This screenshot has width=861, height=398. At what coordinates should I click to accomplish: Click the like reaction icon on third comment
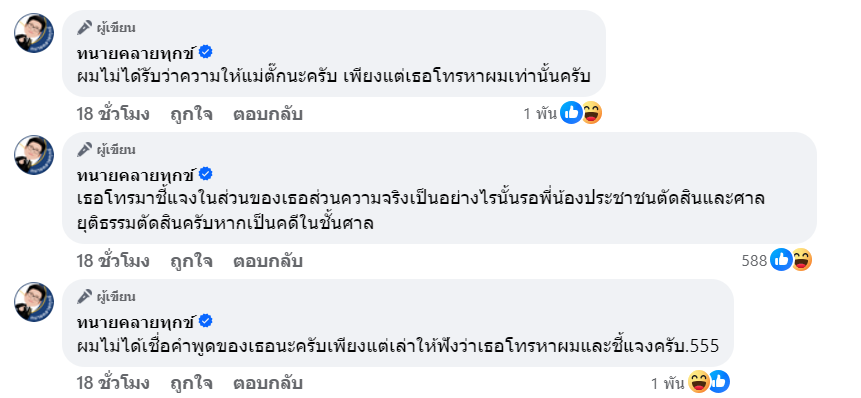719,382
